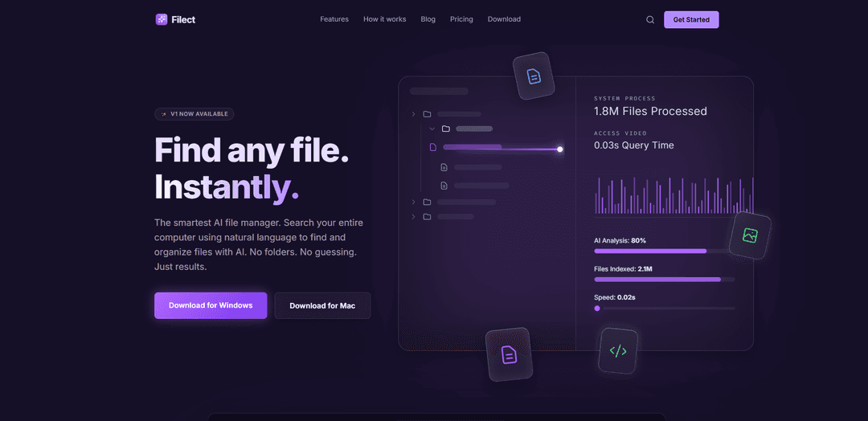Open the Features nav item
868x421 pixels.
coord(334,19)
